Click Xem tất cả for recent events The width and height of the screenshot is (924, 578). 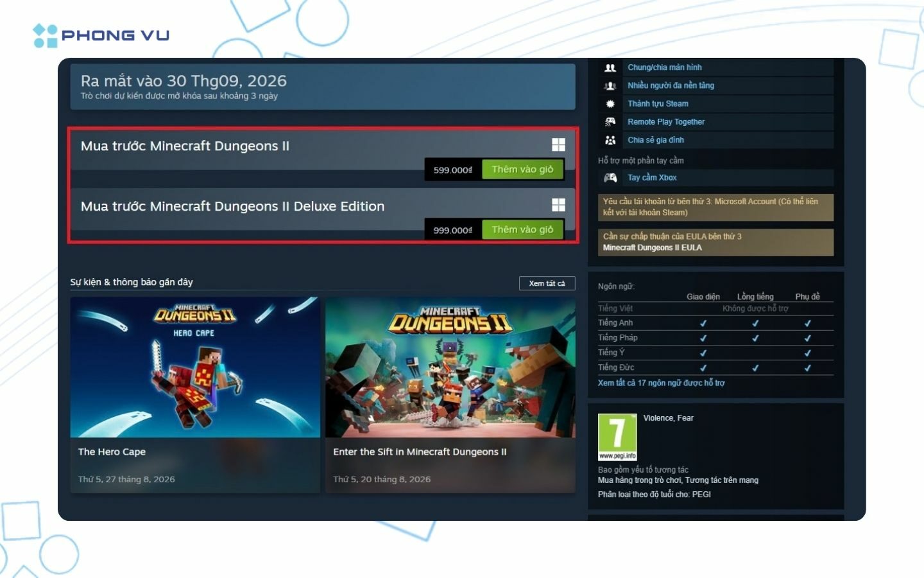point(547,283)
